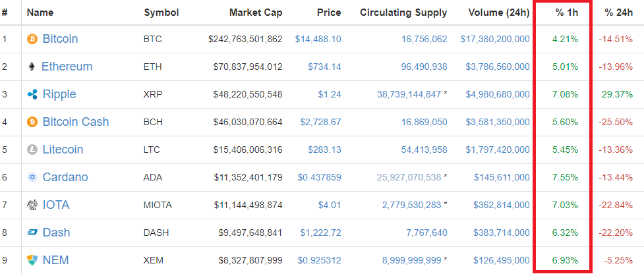This screenshot has width=644, height=274.
Task: Click the NEM logo icon
Action: [x=32, y=260]
